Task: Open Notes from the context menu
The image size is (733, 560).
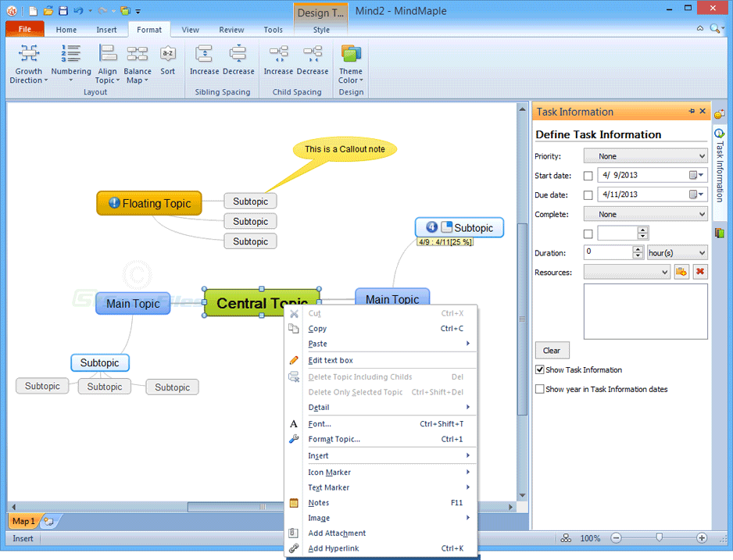Action: click(x=381, y=502)
